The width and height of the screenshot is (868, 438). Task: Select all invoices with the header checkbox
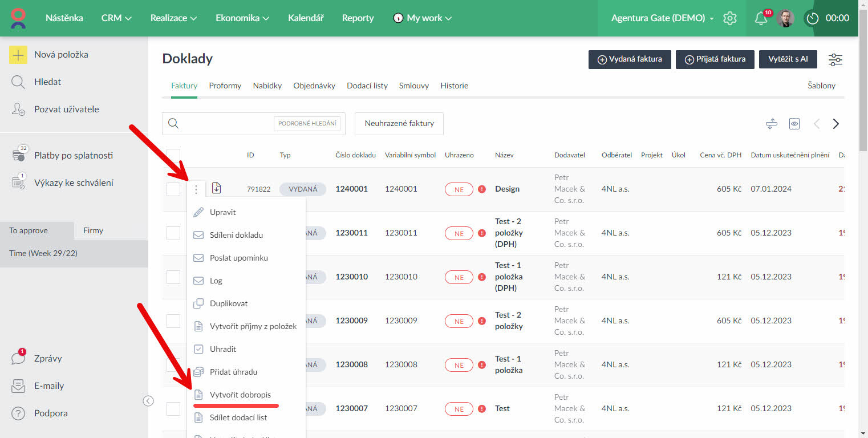coord(173,155)
